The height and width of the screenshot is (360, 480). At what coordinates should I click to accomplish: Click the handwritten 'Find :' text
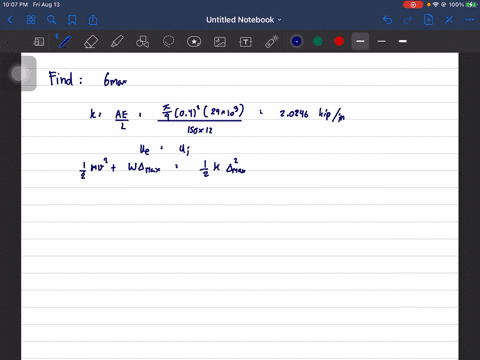tap(65, 79)
